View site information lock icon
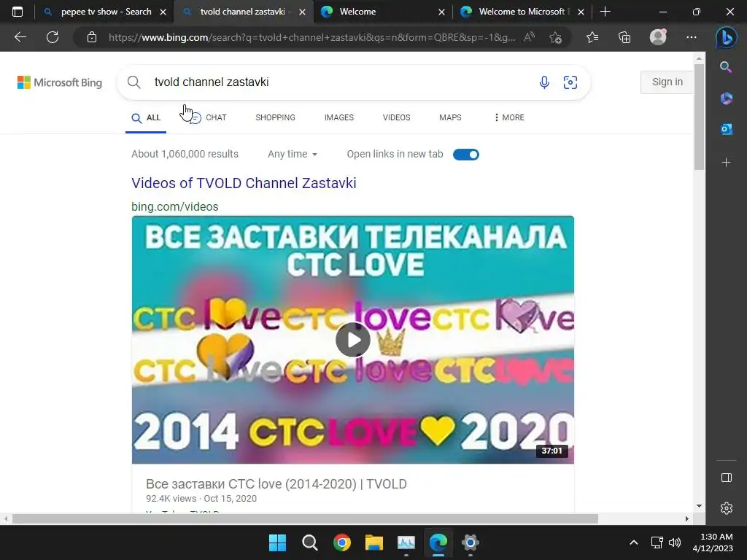The height and width of the screenshot is (560, 747). coord(92,37)
